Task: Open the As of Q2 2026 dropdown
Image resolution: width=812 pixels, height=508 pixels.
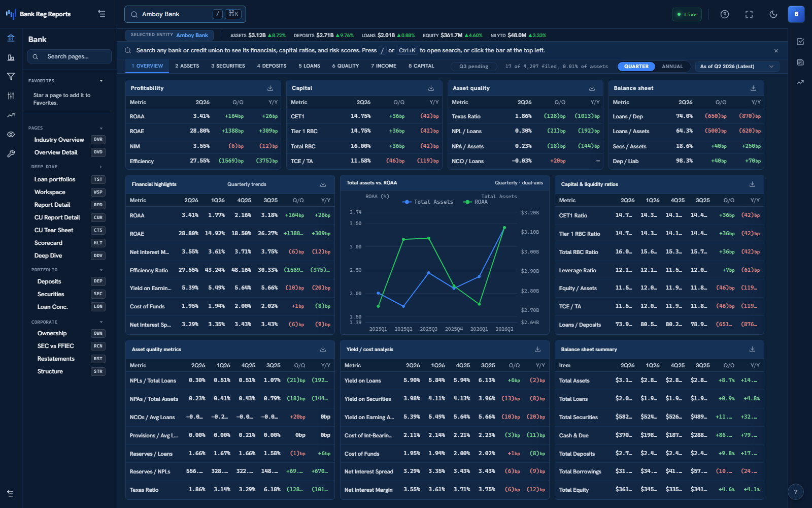Action: click(x=737, y=67)
